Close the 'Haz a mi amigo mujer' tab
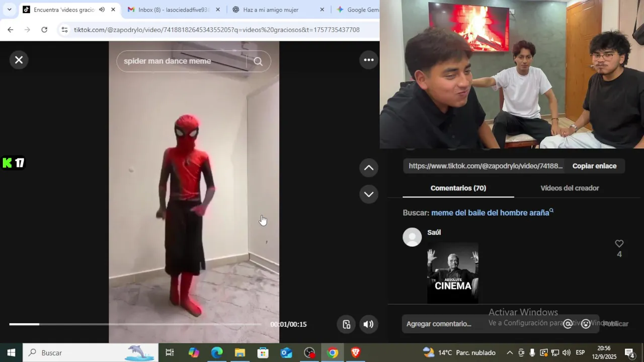Viewport: 644px width, 362px height. pyautogui.click(x=322, y=10)
